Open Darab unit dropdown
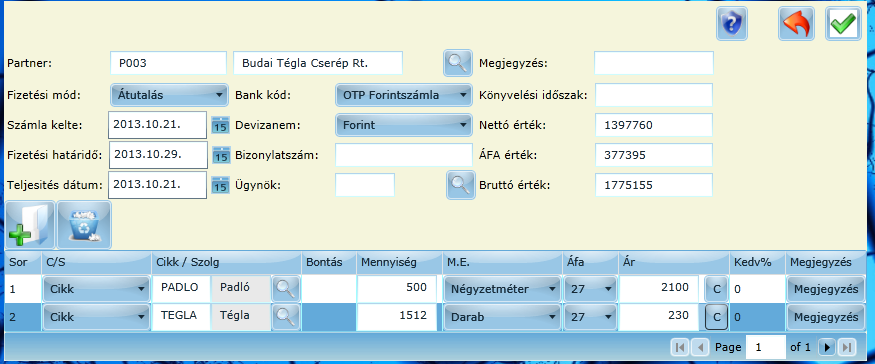This screenshot has height=364, width=875. click(x=502, y=317)
